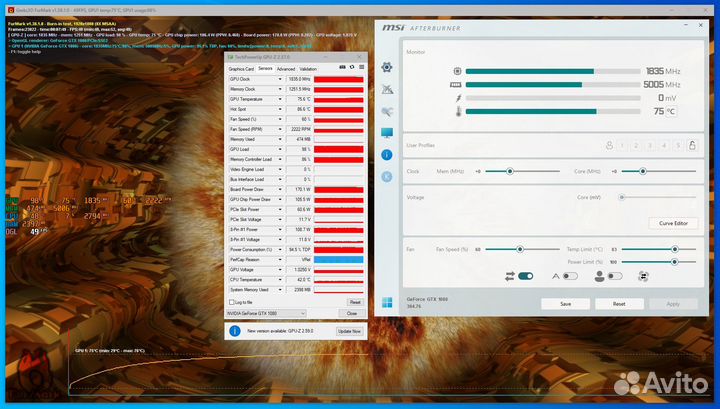Click the user profile person icon in User Profiles
The image size is (720, 409).
(609, 146)
